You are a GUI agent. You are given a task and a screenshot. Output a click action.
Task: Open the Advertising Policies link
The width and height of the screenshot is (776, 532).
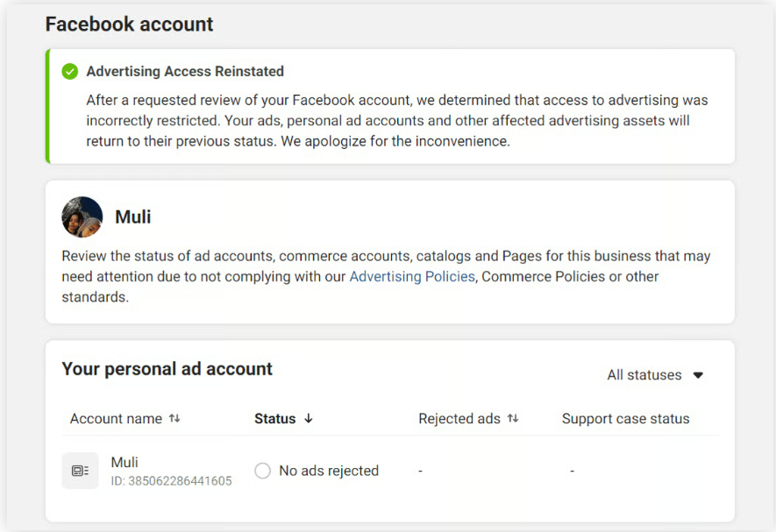pos(412,277)
